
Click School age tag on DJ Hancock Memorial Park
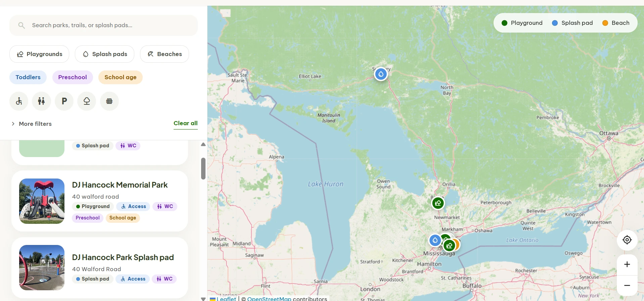(x=123, y=218)
